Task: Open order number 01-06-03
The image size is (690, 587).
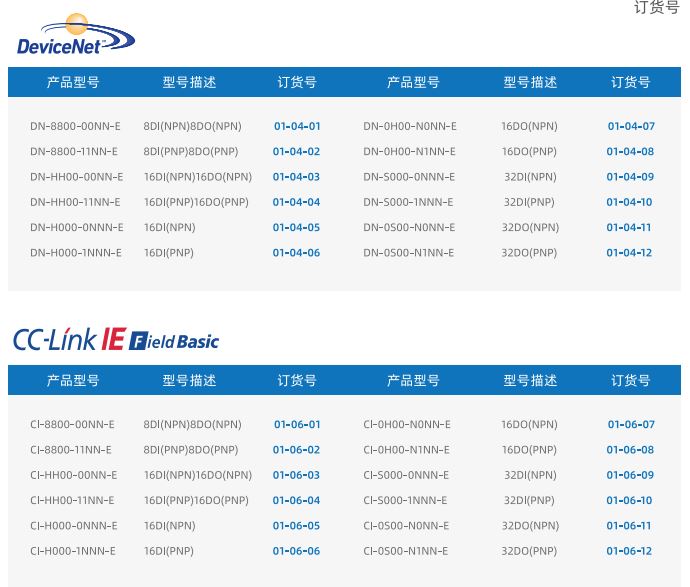Action: pos(296,475)
